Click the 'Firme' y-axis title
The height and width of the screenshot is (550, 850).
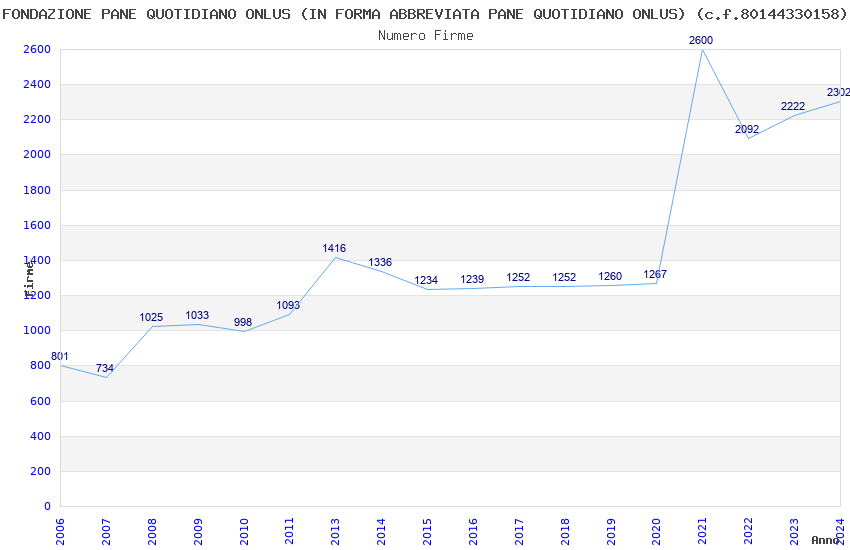30,279
